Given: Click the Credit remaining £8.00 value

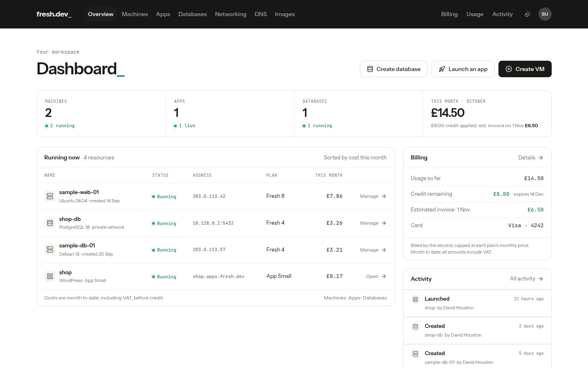Looking at the screenshot, I should pos(501,194).
